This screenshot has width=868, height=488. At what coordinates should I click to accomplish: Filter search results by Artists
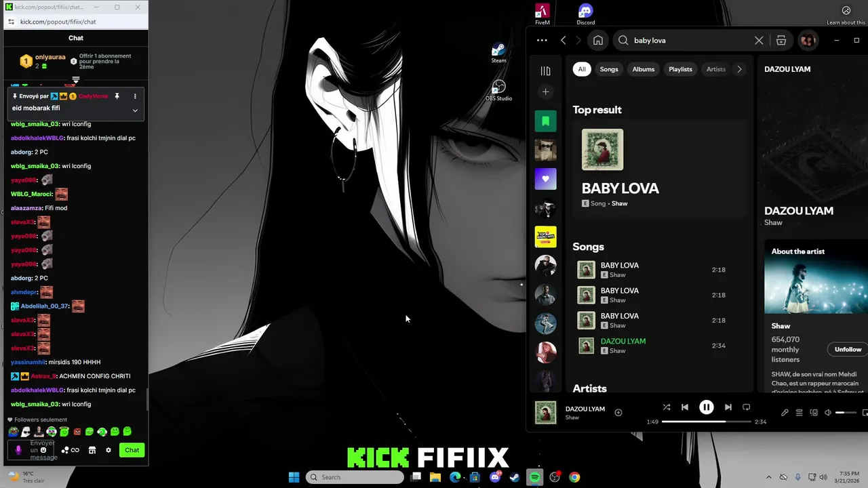coord(715,69)
